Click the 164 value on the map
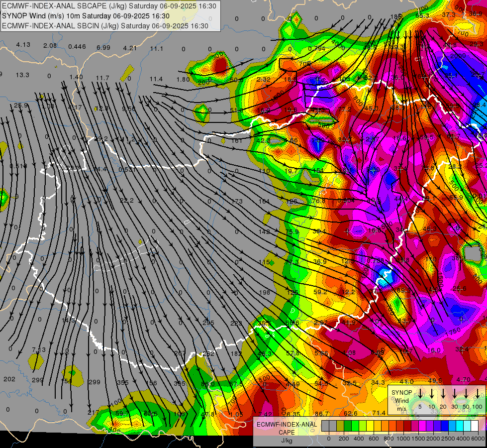 point(264,202)
